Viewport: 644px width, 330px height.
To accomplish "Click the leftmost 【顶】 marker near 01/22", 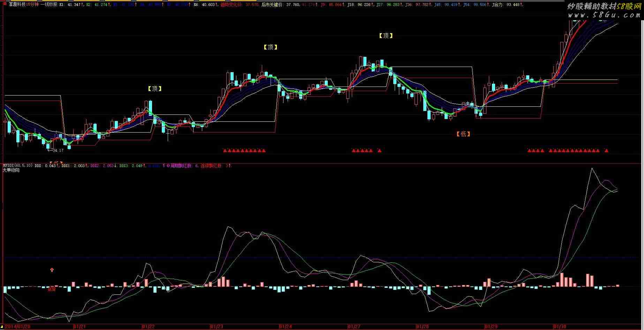I will (154, 89).
